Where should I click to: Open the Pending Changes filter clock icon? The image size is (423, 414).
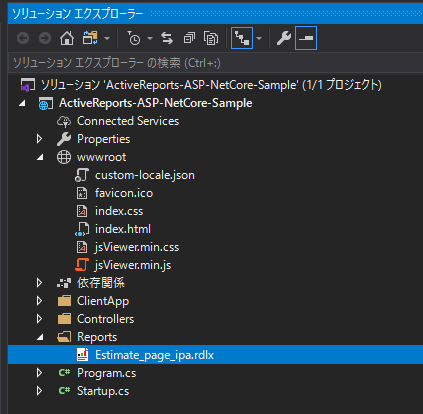[x=134, y=39]
